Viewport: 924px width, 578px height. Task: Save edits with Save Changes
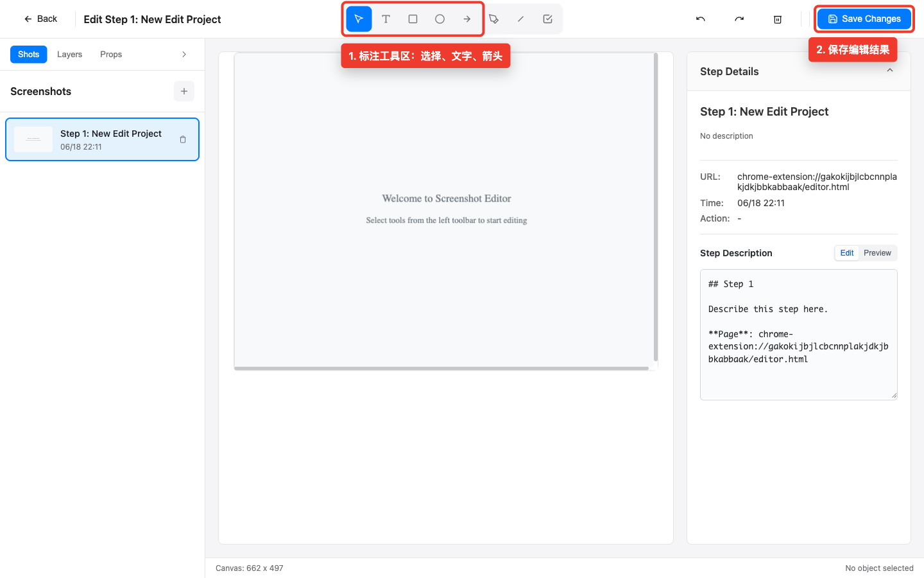(x=864, y=19)
